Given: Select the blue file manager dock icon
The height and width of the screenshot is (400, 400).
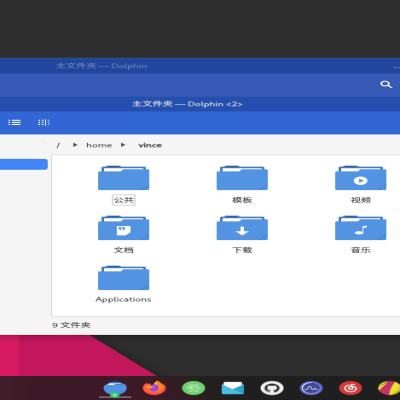Looking at the screenshot, I should tap(115, 388).
